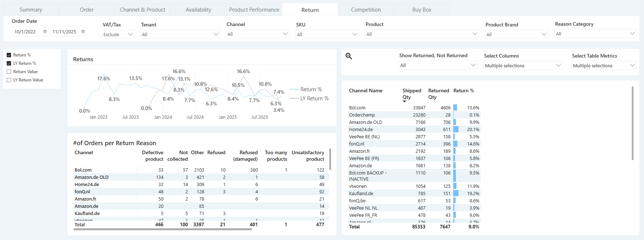This screenshot has width=644, height=240.
Task: Click the sort arrow under Shipped Qty
Action: click(405, 101)
